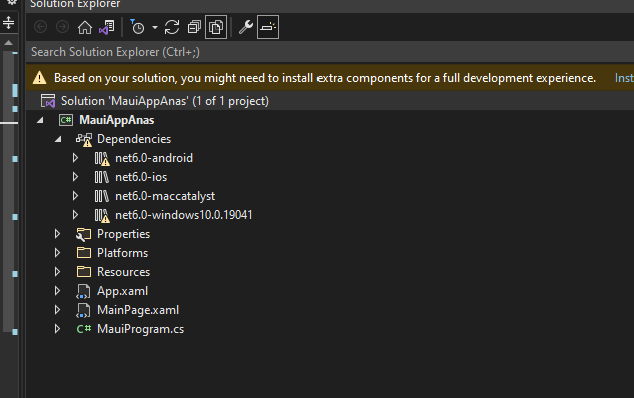Click the Pending Changes Filter clock icon

point(137,27)
